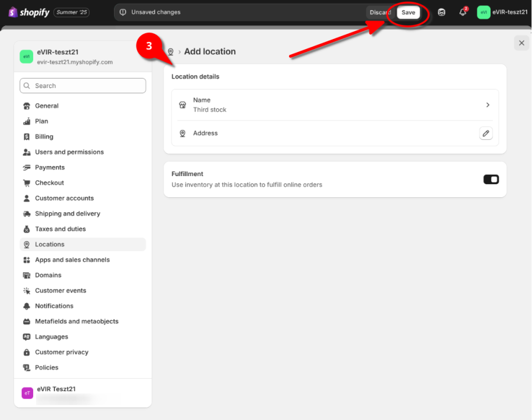The image size is (532, 420).
Task: Open Sidekick assistant icon in top bar
Action: [x=442, y=12]
